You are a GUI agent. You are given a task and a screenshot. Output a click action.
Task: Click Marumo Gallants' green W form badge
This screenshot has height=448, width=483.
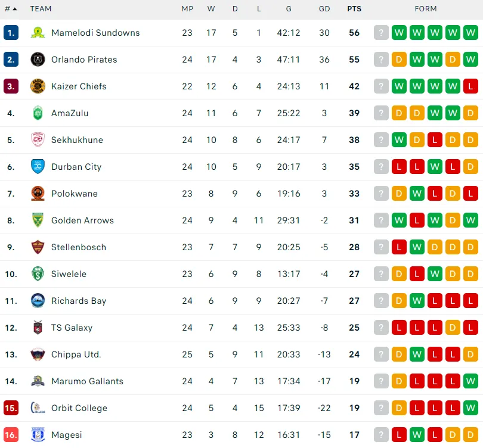coord(470,381)
